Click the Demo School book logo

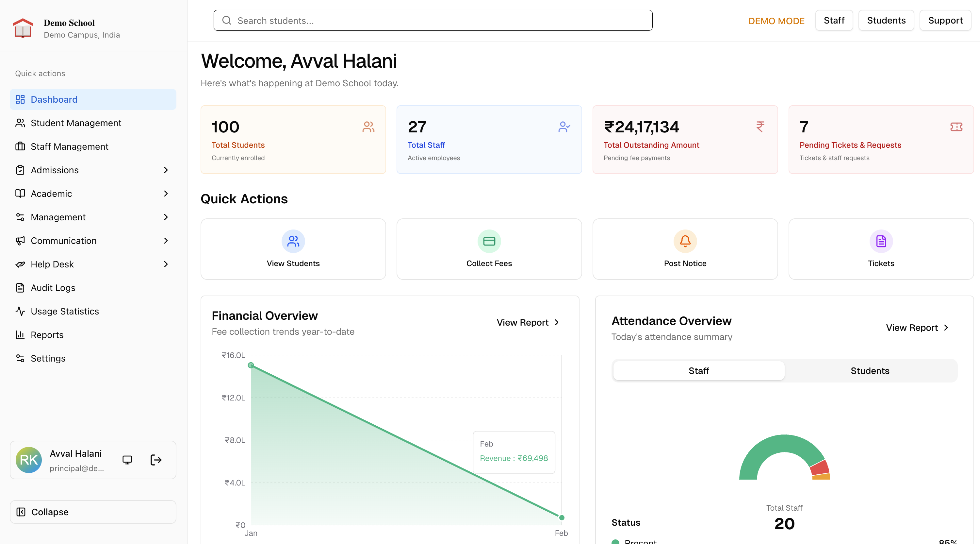[23, 28]
